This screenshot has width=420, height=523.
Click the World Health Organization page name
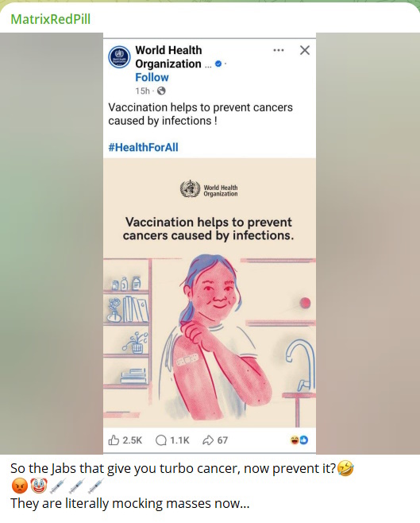(168, 56)
